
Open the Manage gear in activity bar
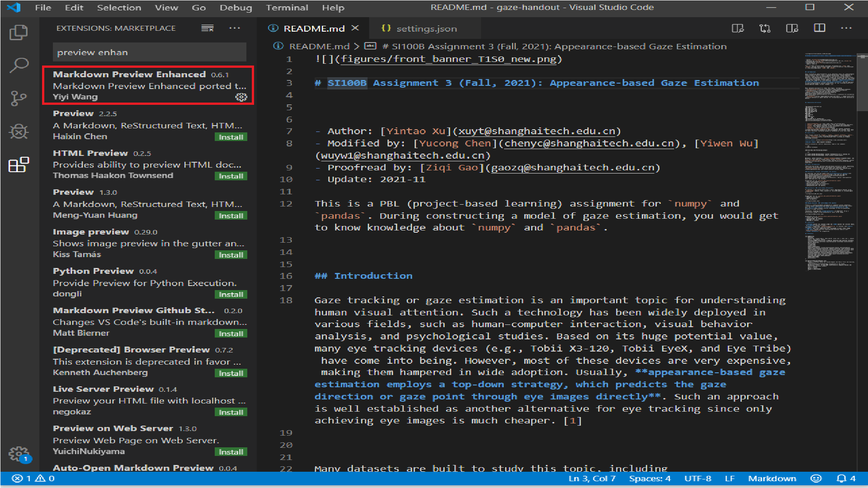pos(19,453)
